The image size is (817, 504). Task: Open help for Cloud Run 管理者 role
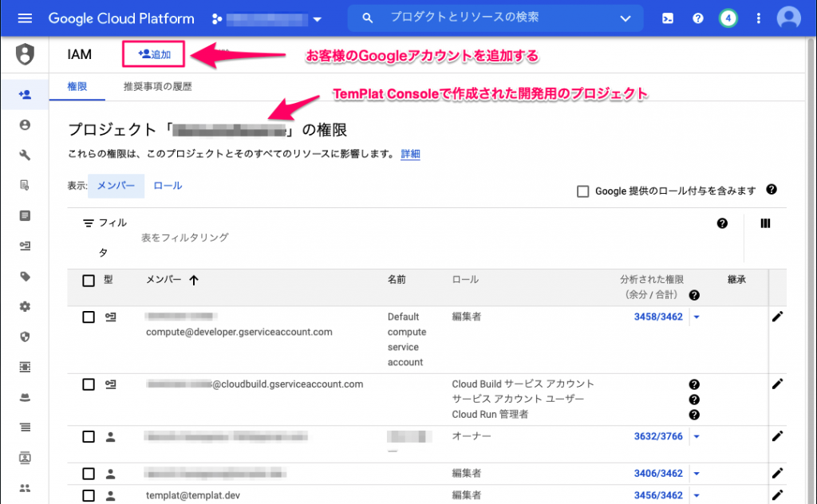pyautogui.click(x=694, y=415)
